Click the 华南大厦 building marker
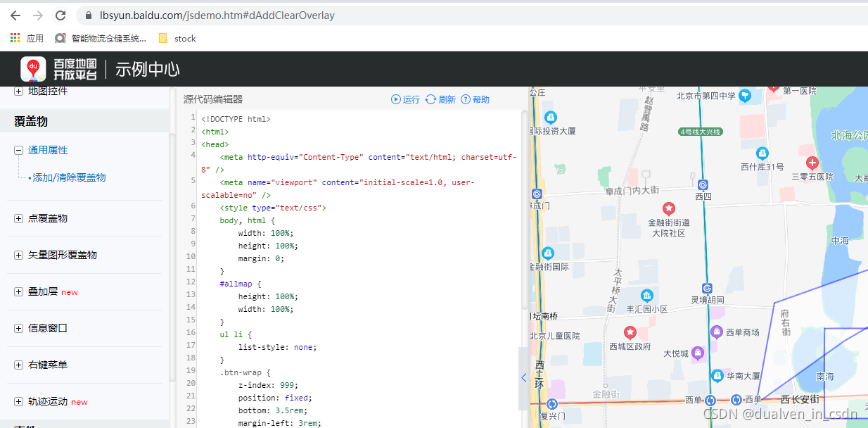Screen dimensions: 868x428 point(717,376)
